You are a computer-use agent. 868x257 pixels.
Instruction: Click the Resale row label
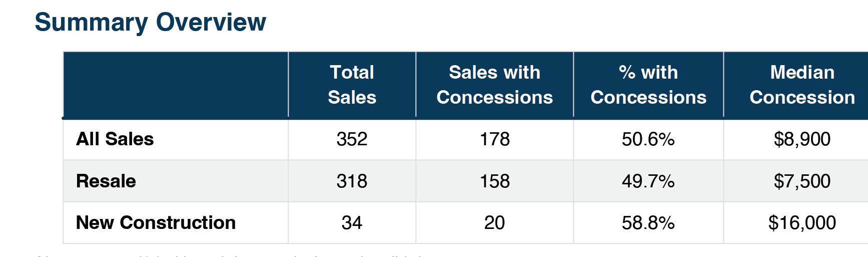(x=106, y=181)
